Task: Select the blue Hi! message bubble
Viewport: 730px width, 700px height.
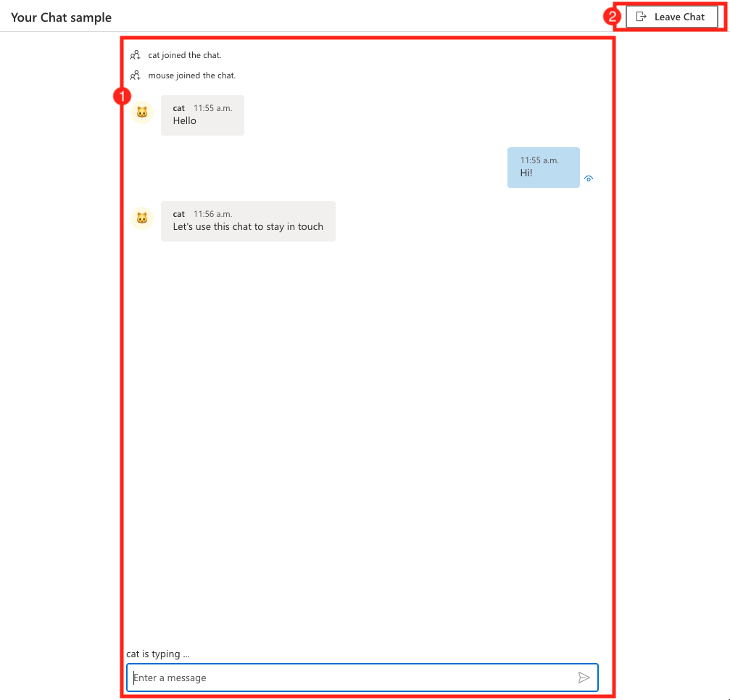Action: click(x=543, y=168)
